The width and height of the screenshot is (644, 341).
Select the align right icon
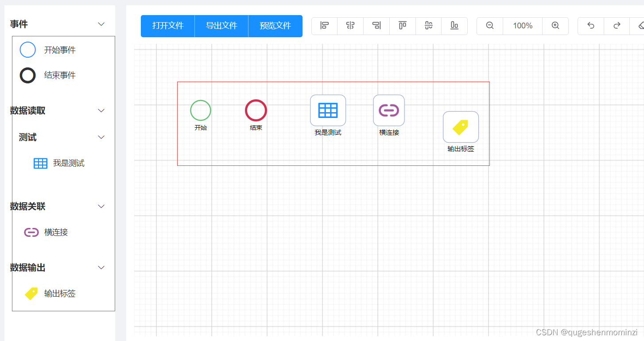tap(376, 26)
